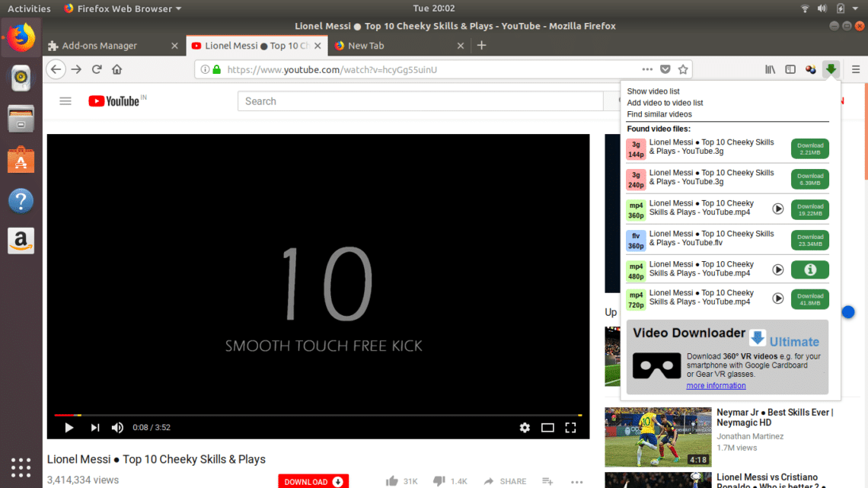Reload the current page
Screen dimensions: 868x488
(x=97, y=69)
